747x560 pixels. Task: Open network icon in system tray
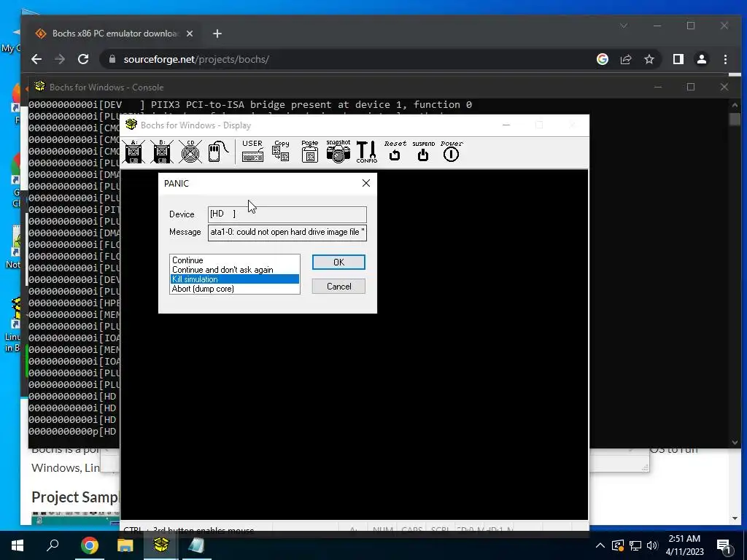(635, 545)
